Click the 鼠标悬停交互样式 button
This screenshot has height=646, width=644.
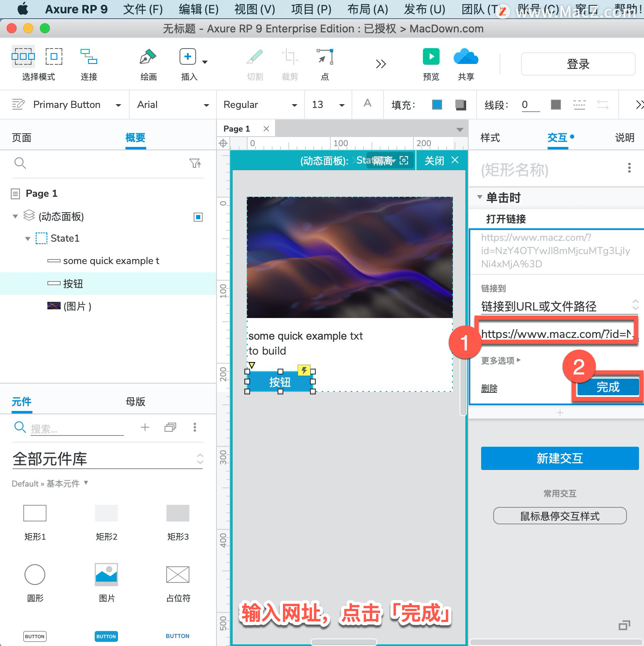pyautogui.click(x=560, y=516)
